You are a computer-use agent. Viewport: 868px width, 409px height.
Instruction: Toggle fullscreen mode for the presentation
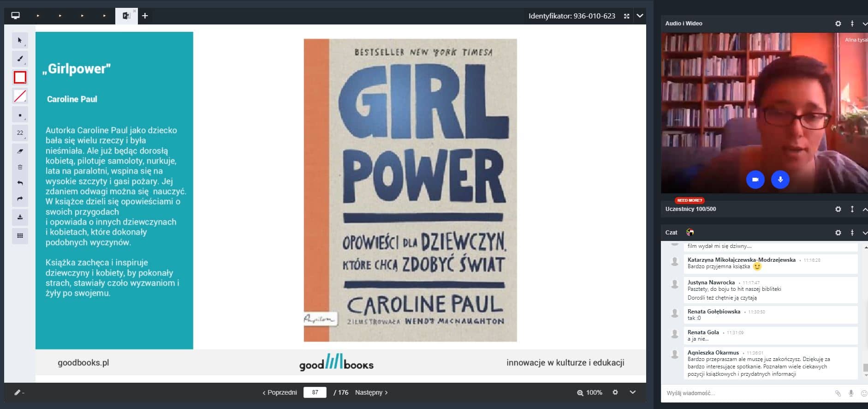coord(626,16)
